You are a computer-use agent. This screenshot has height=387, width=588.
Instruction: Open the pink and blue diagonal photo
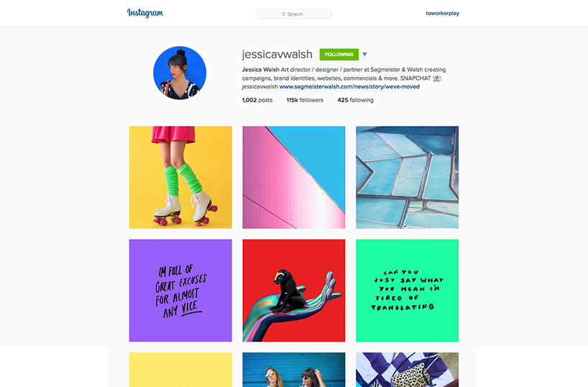(293, 177)
